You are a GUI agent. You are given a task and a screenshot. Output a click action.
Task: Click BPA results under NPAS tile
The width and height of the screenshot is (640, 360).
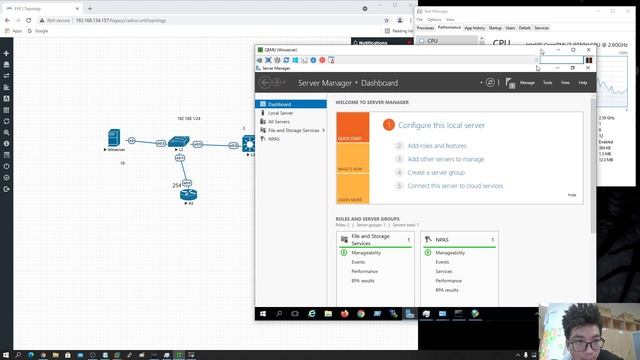click(447, 290)
